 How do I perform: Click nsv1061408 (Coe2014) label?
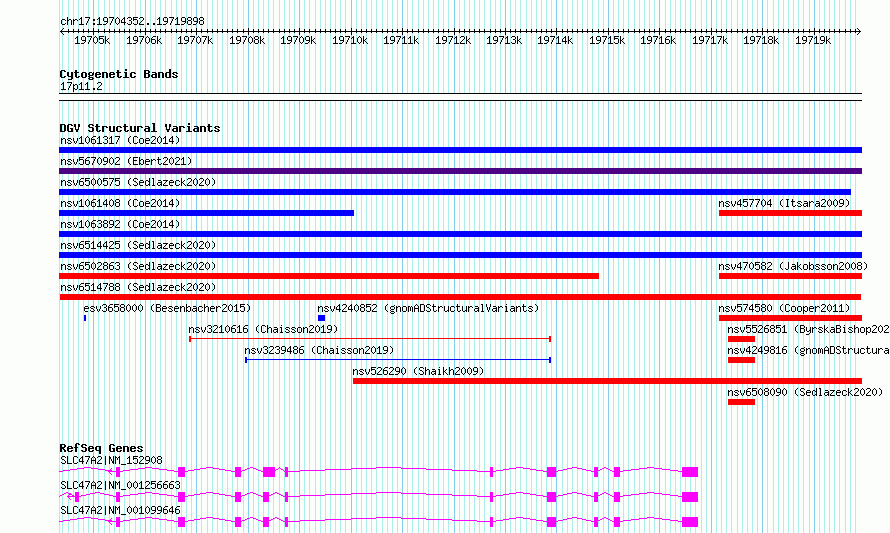(120, 203)
